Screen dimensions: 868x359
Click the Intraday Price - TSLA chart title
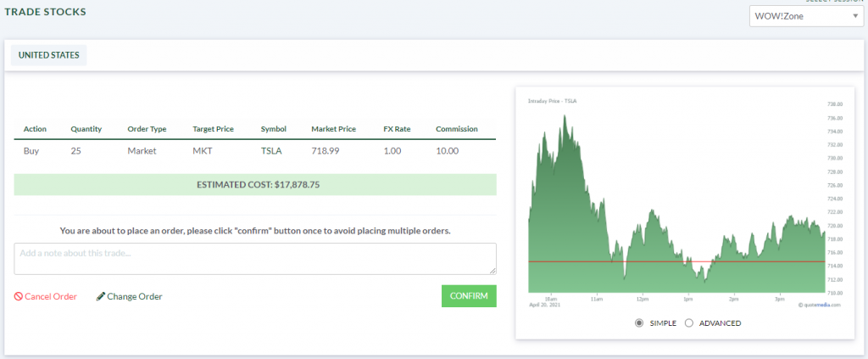[553, 101]
